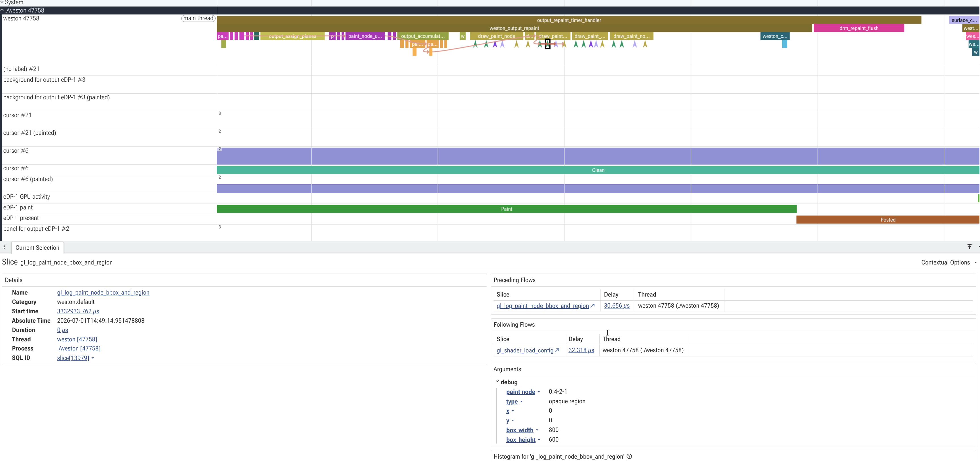980x462 pixels.
Task: Click the histogram help question-mark icon
Action: click(629, 457)
